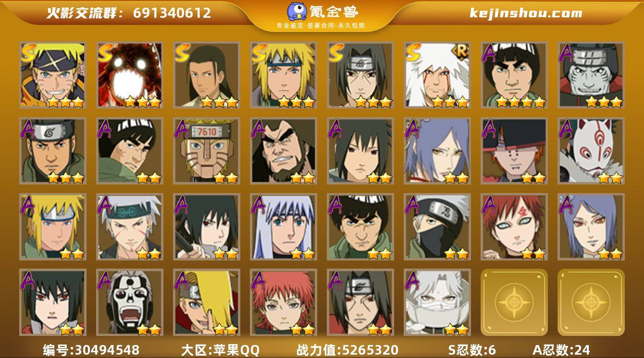The image size is (644, 358).
Task: Select the masked Kakashi portrait
Action: (437, 227)
